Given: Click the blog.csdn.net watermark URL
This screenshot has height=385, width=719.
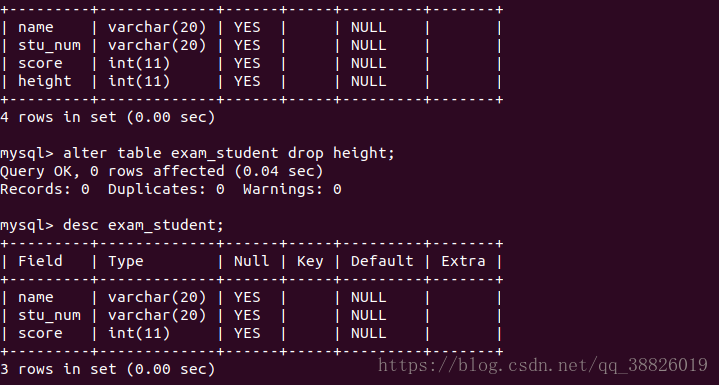Looking at the screenshot, I should pyautogui.click(x=543, y=365).
